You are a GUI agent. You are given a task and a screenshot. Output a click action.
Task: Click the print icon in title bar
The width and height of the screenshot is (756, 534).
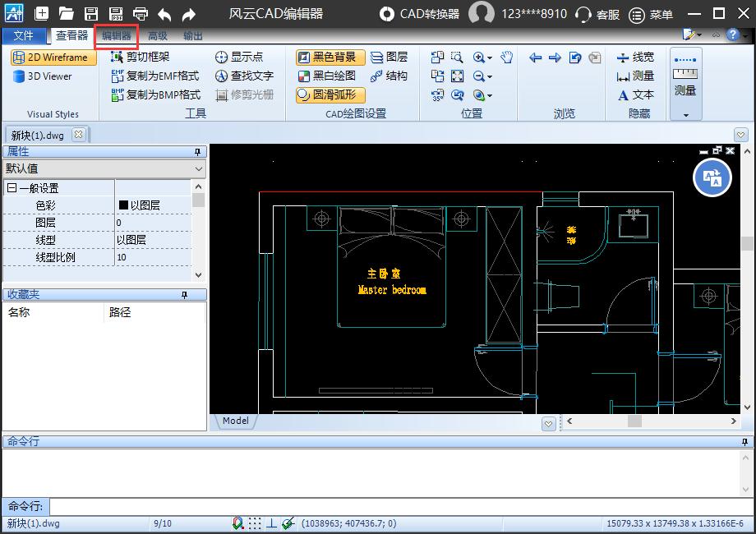(141, 14)
